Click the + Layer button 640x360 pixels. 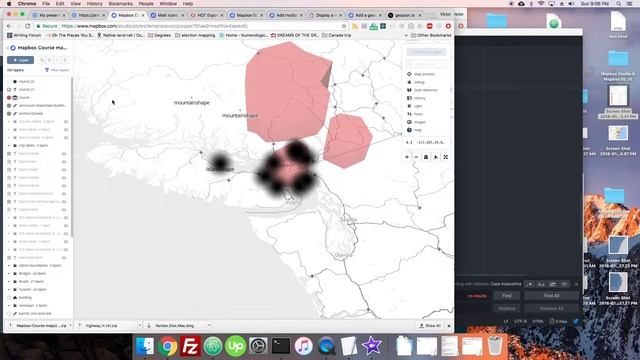tap(20, 60)
